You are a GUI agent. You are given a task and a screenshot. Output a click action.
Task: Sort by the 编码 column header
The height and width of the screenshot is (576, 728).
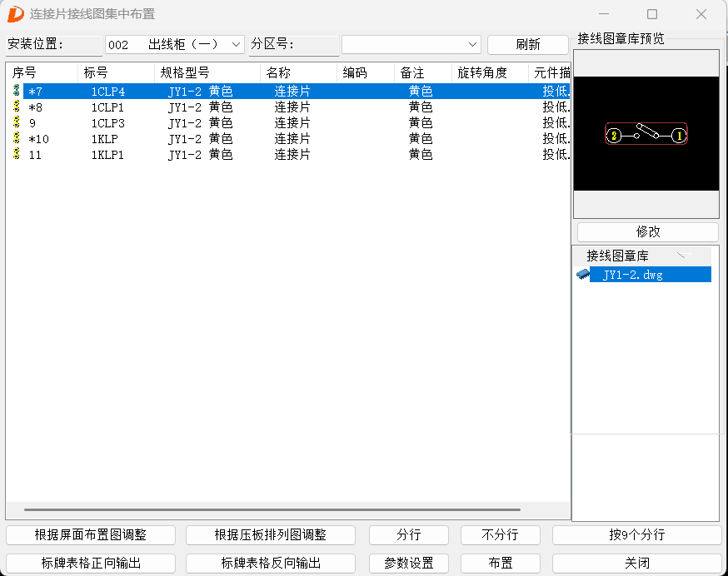point(366,73)
